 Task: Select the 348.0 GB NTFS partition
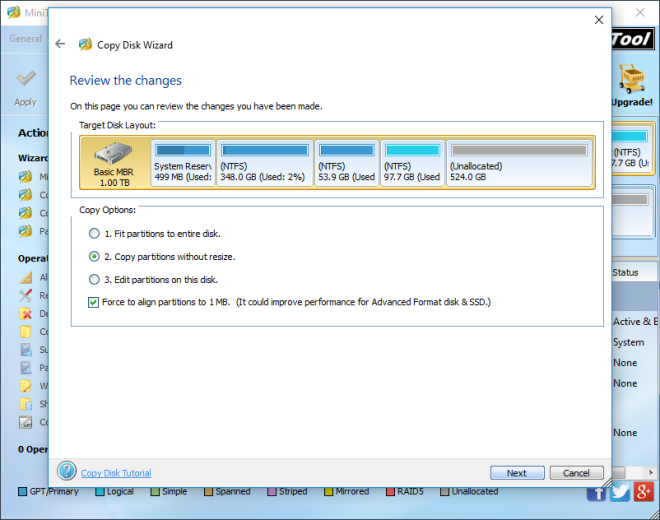tap(264, 163)
